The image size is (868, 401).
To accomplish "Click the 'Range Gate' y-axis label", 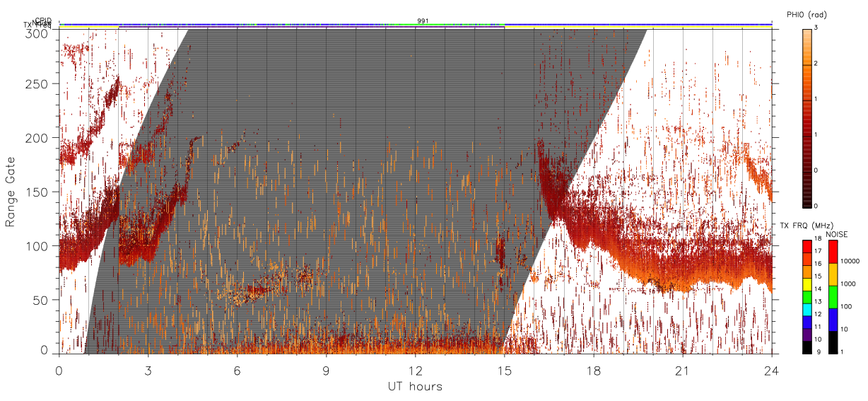I will [11, 192].
